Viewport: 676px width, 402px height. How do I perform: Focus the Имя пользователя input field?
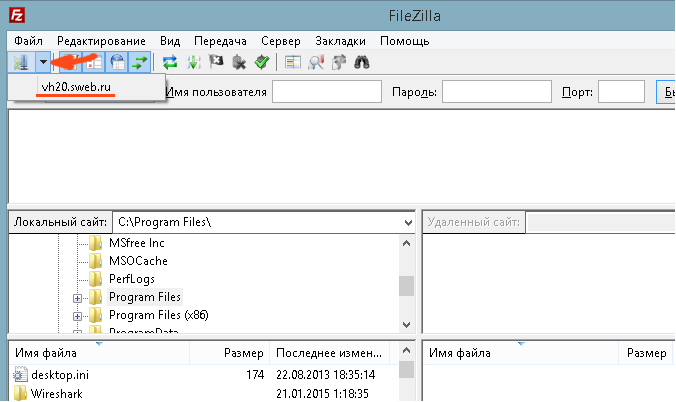(327, 92)
